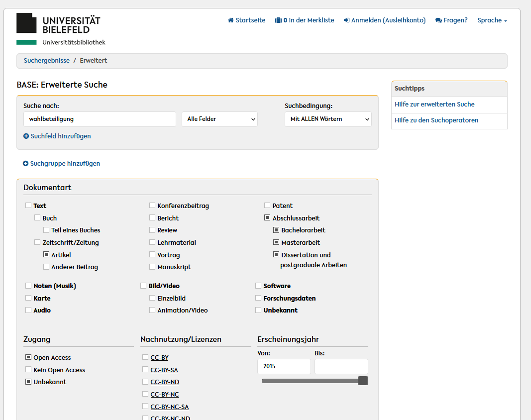This screenshot has width=531, height=420.
Task: Open the Sprache language menu
Action: point(492,20)
